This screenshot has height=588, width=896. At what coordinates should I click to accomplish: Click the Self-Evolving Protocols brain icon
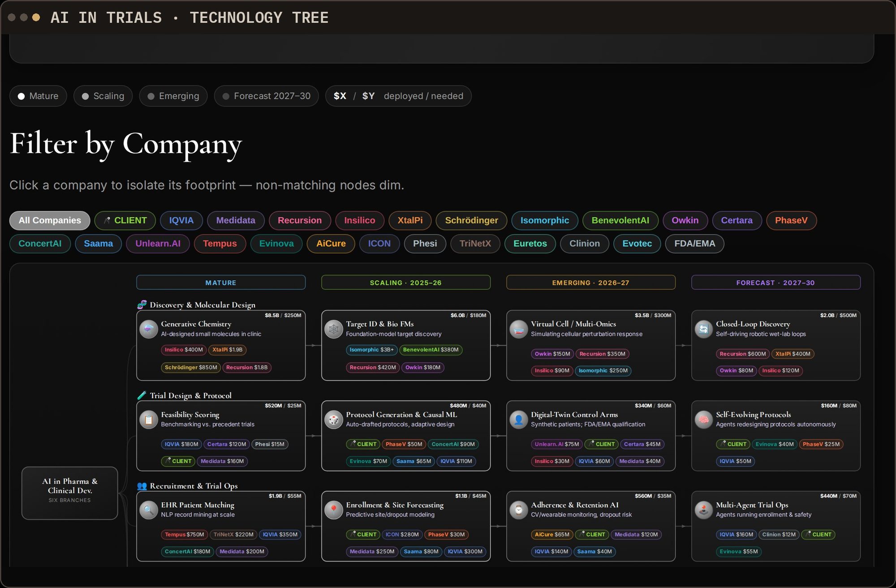(x=703, y=420)
